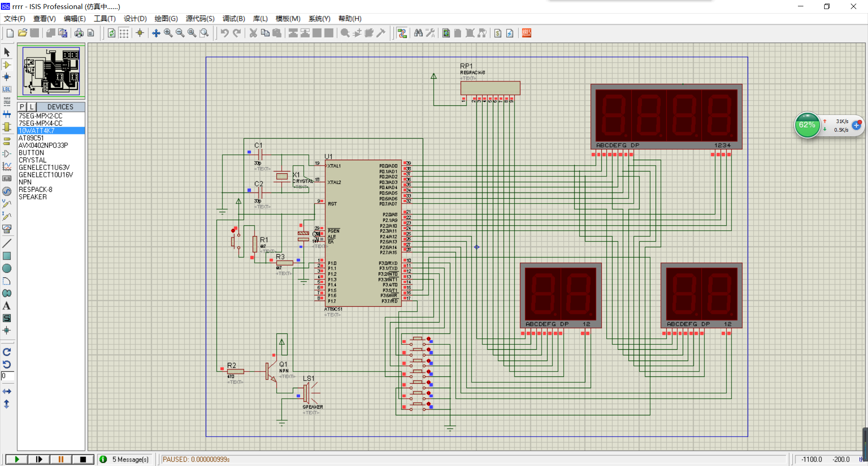Screen dimensions: 868x466
Task: Click the schematic overview thumbnail
Action: [x=51, y=71]
